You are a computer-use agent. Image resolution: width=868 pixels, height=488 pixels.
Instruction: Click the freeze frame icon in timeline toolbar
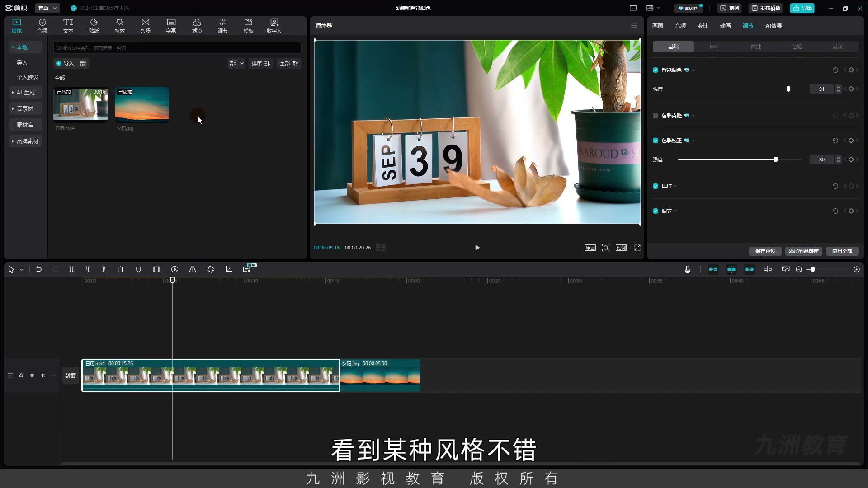156,269
